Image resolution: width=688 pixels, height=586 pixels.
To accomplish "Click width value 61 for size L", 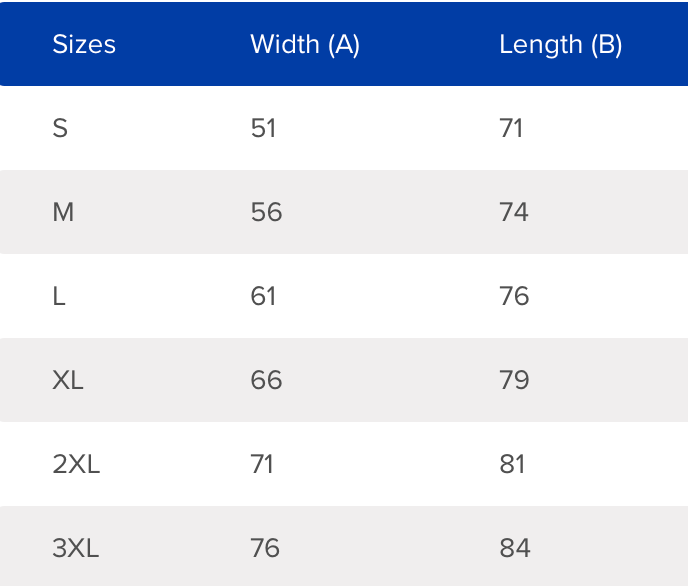I will coord(264,296).
